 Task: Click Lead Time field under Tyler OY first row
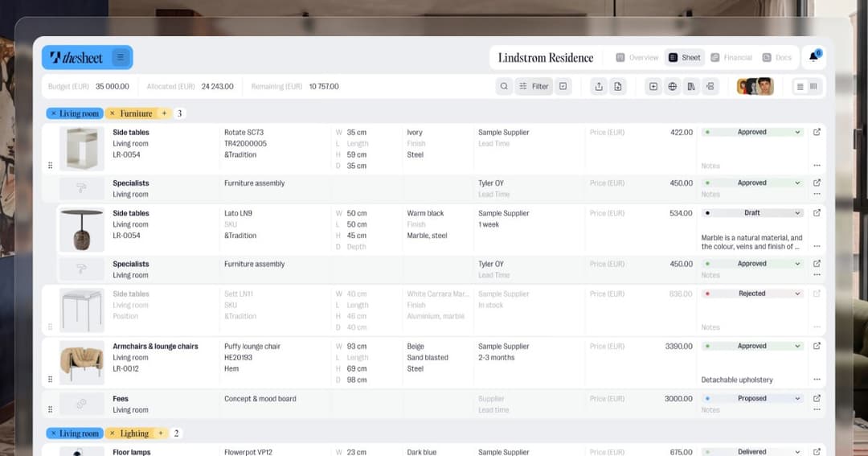[493, 195]
